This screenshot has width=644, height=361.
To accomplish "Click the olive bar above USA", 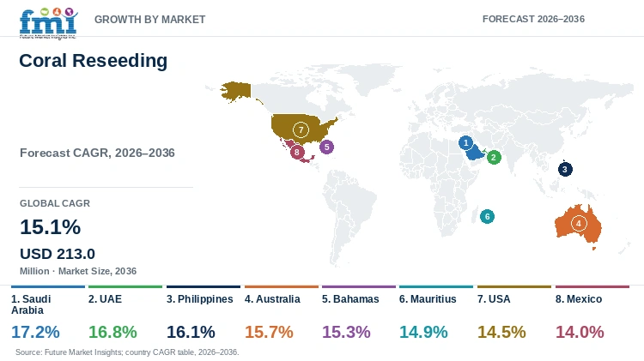I will tap(513, 286).
